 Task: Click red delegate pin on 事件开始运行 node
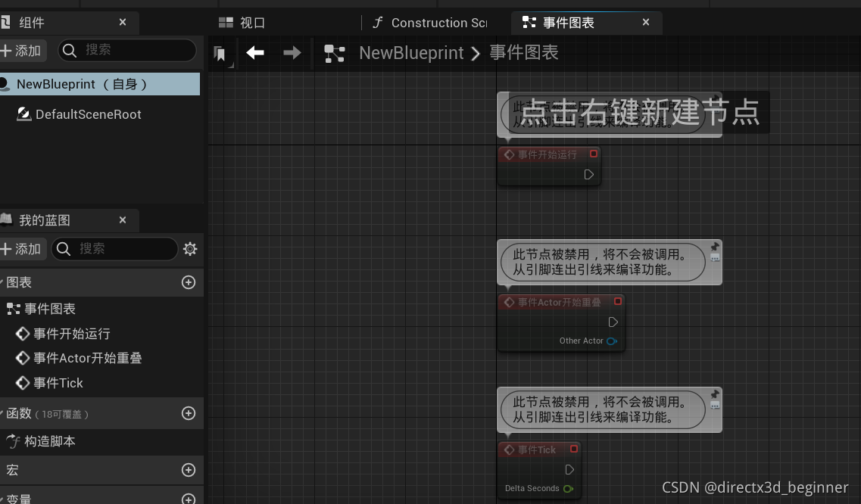coord(594,154)
